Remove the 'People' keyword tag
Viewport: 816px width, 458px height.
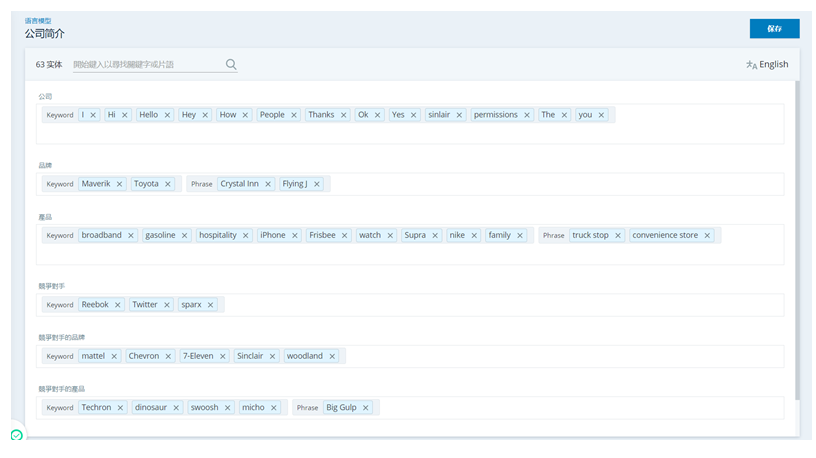(294, 115)
